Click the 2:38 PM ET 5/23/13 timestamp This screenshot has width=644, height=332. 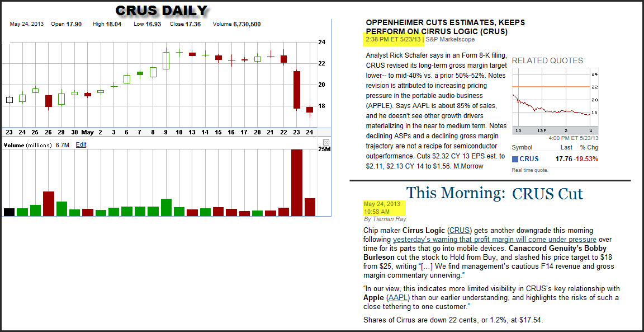coord(393,40)
